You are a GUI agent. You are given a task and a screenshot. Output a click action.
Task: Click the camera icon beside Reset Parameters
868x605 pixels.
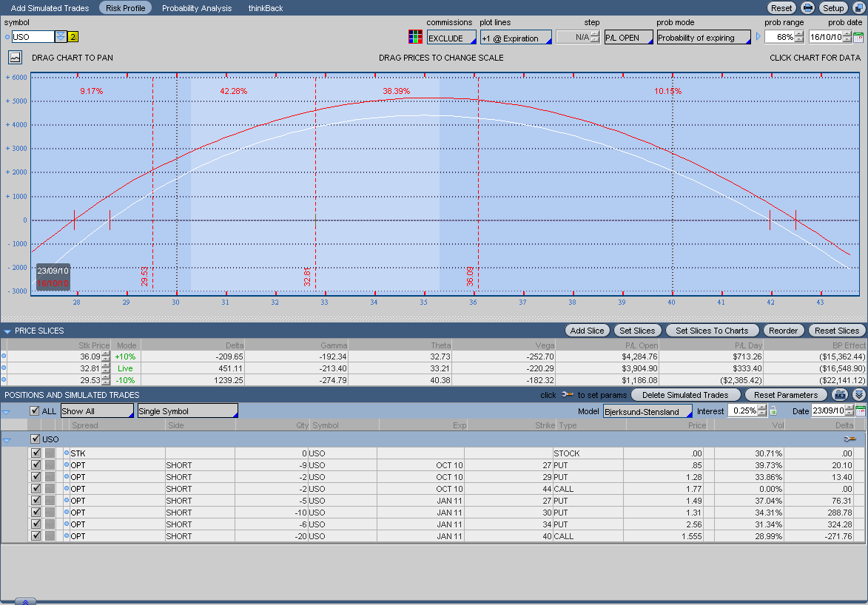point(840,395)
